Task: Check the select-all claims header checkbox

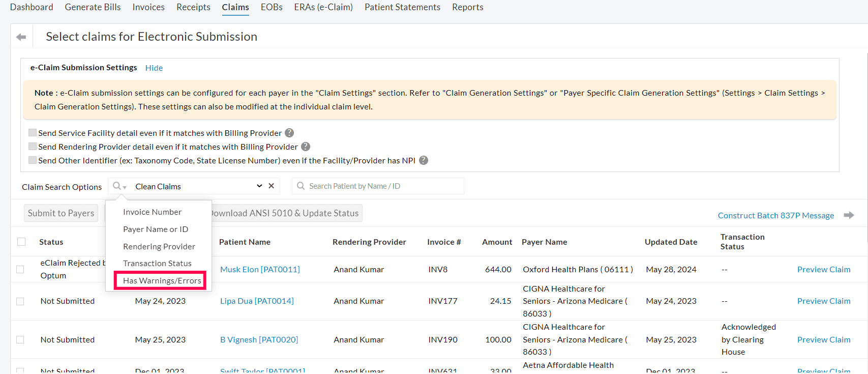Action: click(x=21, y=242)
